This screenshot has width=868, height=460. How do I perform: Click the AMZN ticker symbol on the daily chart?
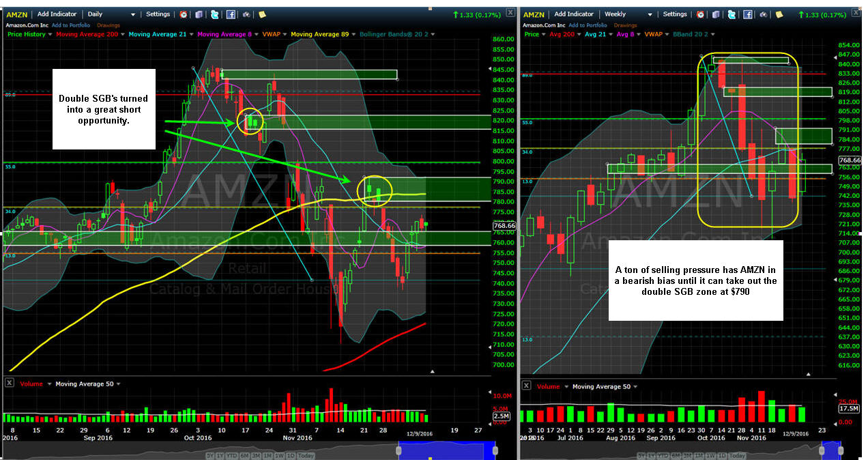[x=17, y=14]
